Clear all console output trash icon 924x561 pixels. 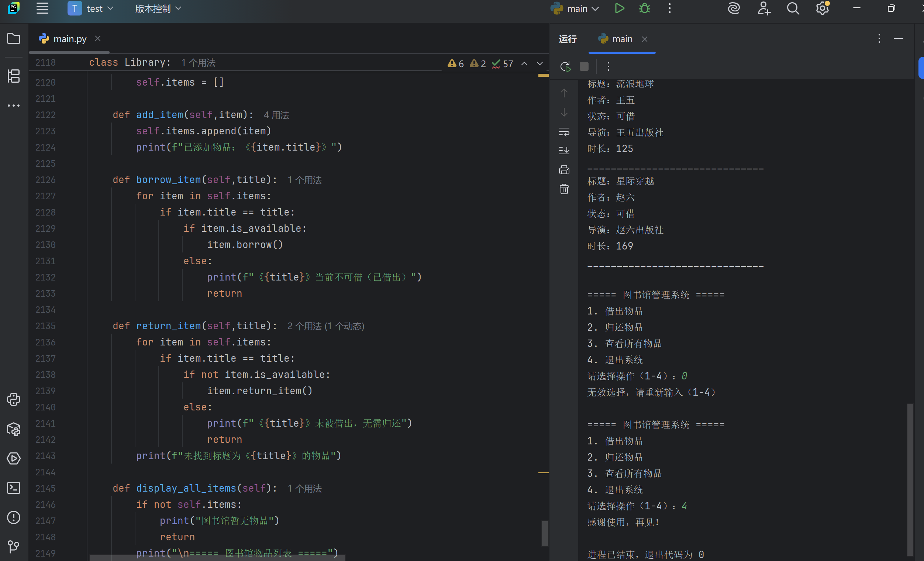(x=564, y=189)
